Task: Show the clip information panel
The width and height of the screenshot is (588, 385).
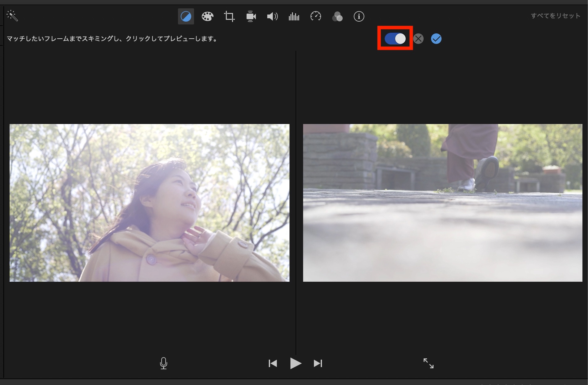Action: pyautogui.click(x=359, y=16)
